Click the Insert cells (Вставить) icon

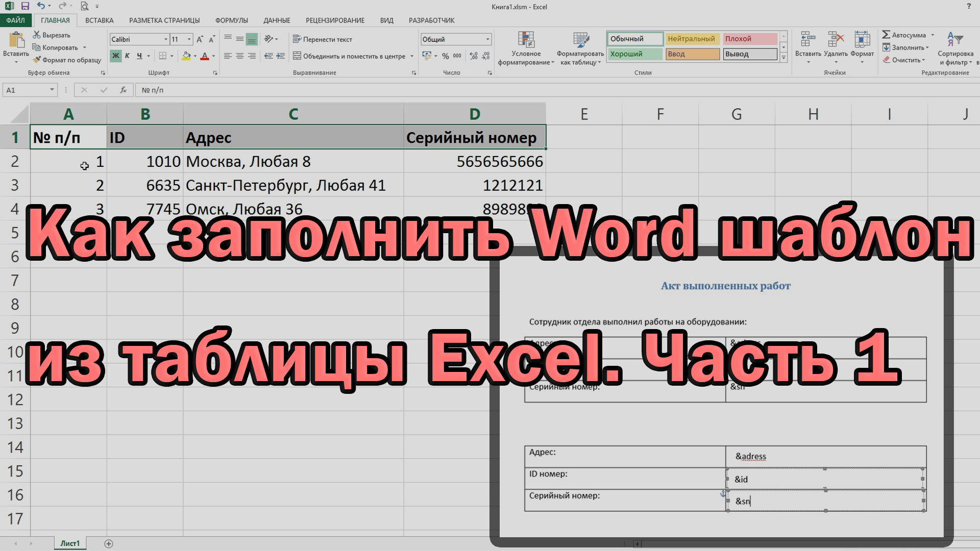[x=808, y=40]
